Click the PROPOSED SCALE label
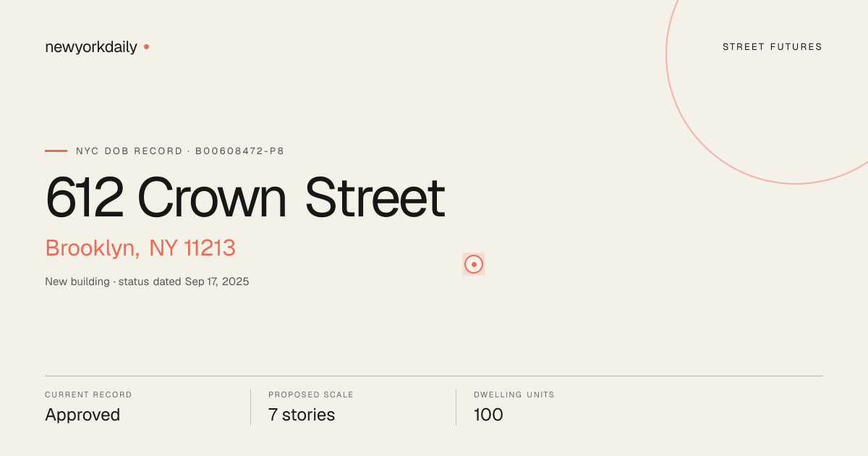868x456 pixels. click(311, 395)
